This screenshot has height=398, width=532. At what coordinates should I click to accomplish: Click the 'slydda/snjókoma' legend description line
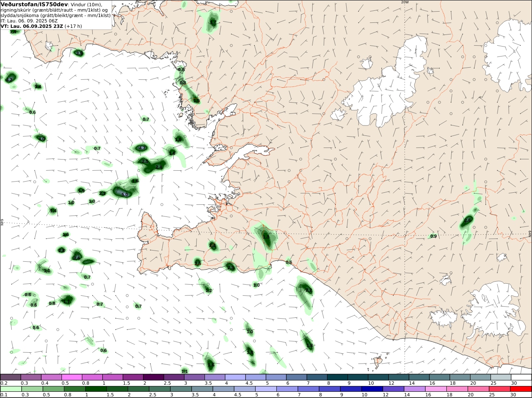click(x=55, y=15)
